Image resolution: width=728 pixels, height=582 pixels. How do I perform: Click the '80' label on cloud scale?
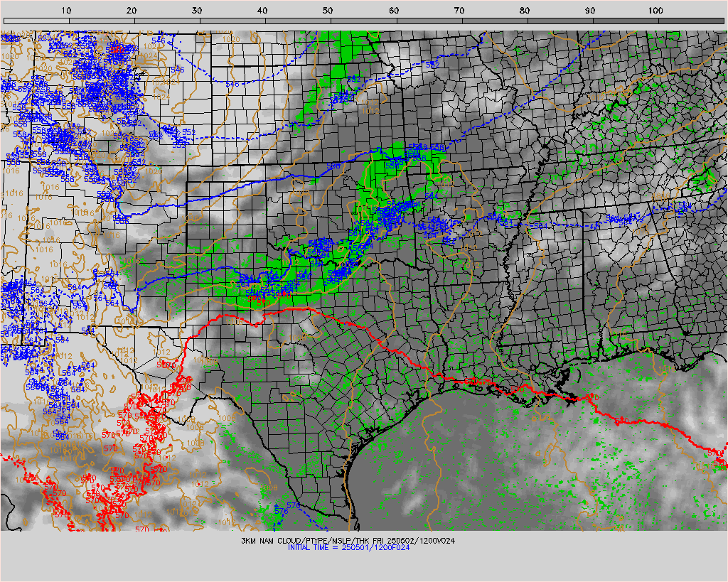pos(525,11)
